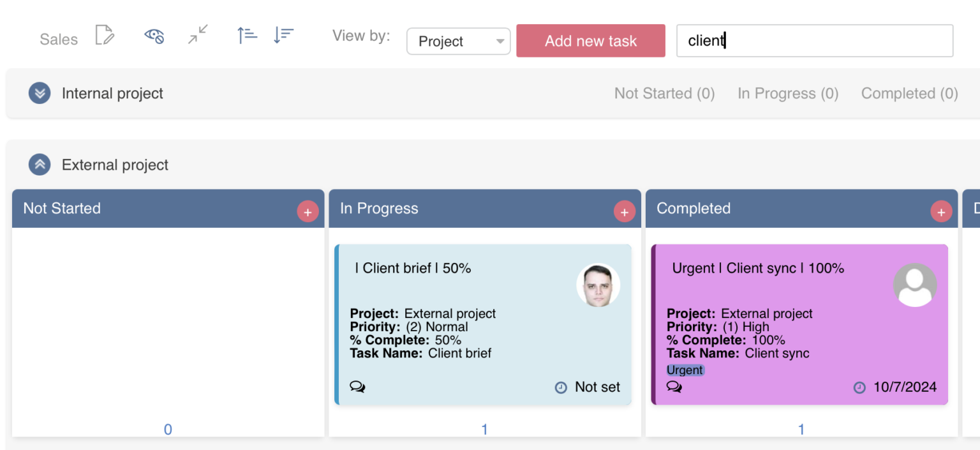
Task: Open the View by Project dropdown
Action: pos(458,41)
